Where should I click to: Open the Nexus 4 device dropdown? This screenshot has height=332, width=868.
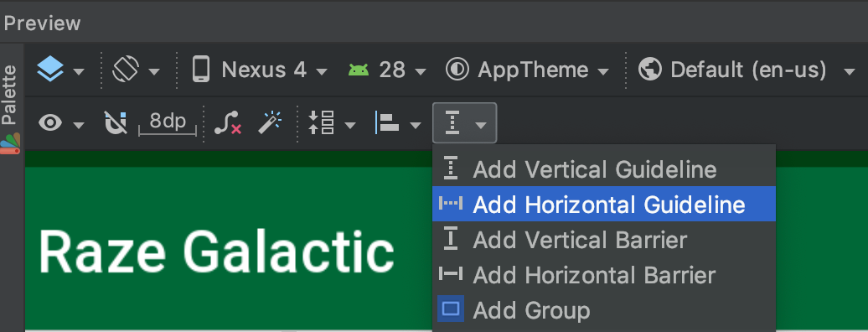coord(260,70)
